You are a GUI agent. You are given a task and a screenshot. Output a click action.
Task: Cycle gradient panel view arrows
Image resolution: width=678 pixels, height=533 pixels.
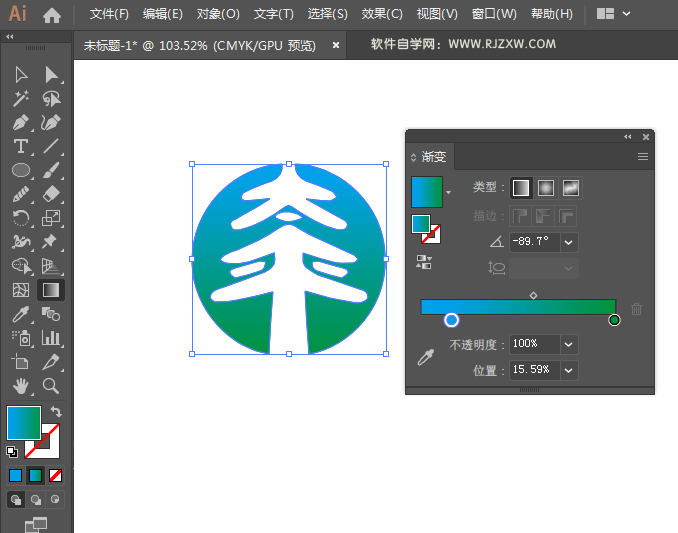coord(413,157)
